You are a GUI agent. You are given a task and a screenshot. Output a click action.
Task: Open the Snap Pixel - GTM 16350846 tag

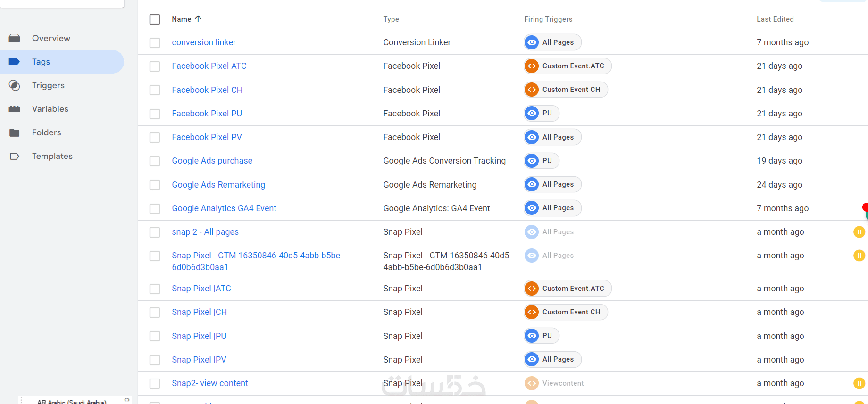tap(257, 261)
